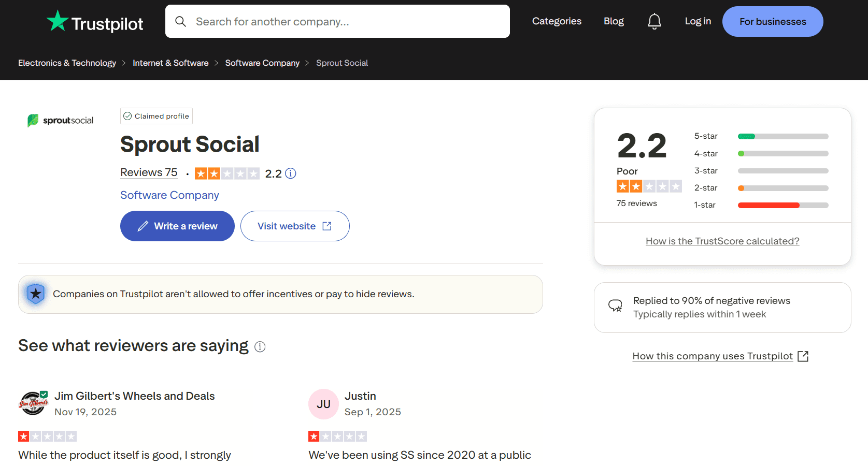Click the search magnifier icon
This screenshot has height=466, width=868.
[x=180, y=21]
